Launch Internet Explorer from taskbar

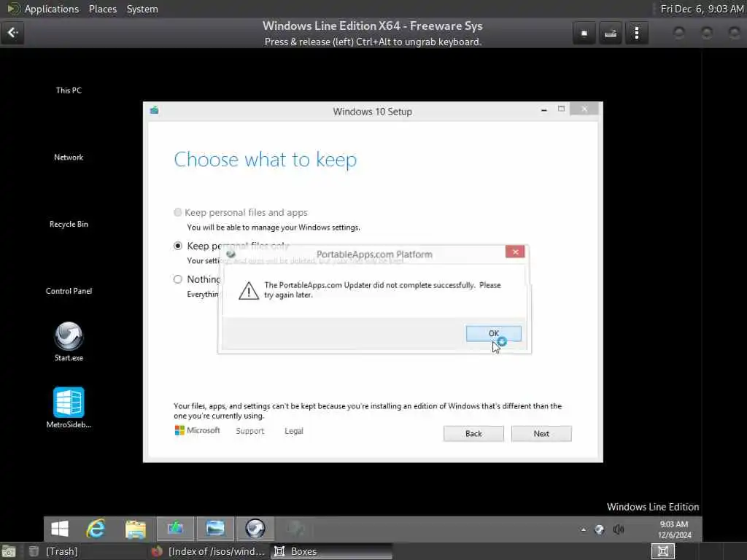pyautogui.click(x=96, y=529)
